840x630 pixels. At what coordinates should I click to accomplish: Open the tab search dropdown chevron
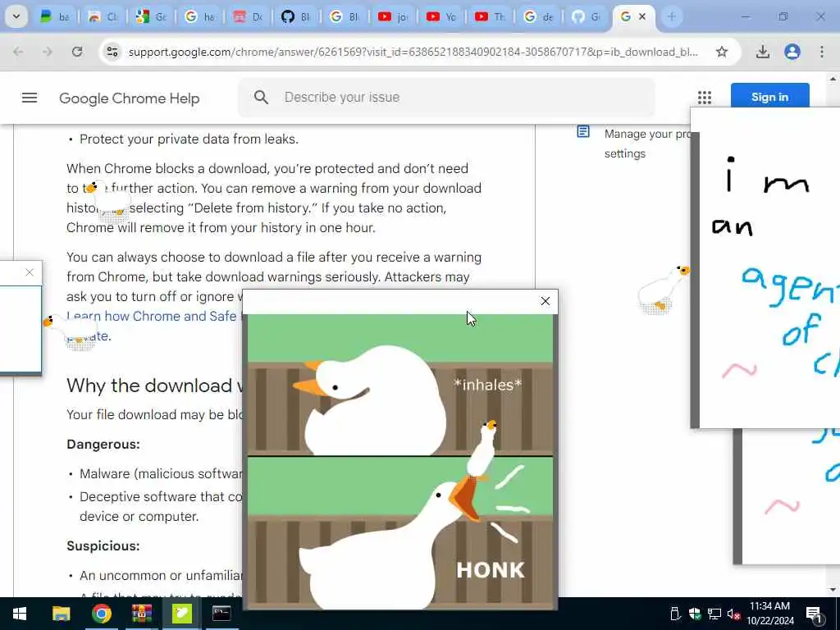tap(16, 16)
